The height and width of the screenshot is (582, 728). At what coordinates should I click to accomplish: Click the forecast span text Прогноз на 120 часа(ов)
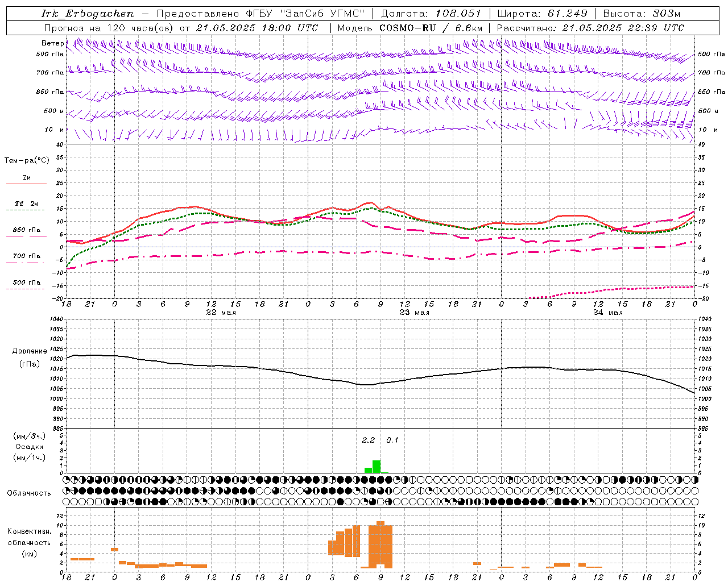(x=109, y=28)
